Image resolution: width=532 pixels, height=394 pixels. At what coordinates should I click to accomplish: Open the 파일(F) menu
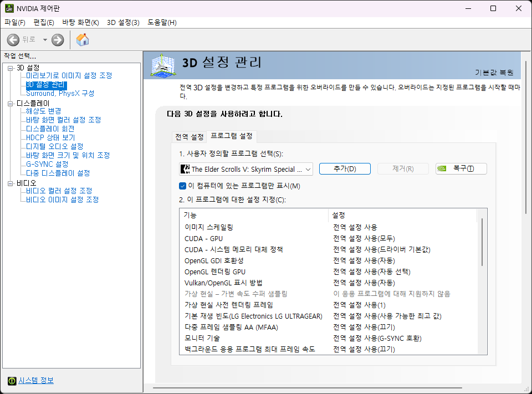[x=15, y=22]
